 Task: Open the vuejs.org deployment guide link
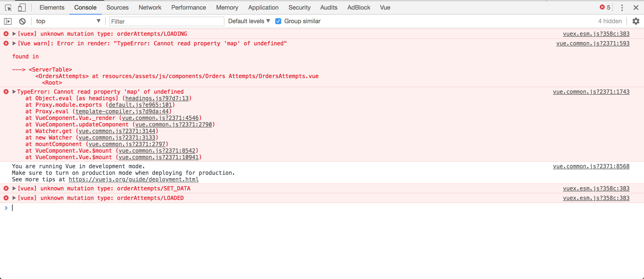coord(133,179)
